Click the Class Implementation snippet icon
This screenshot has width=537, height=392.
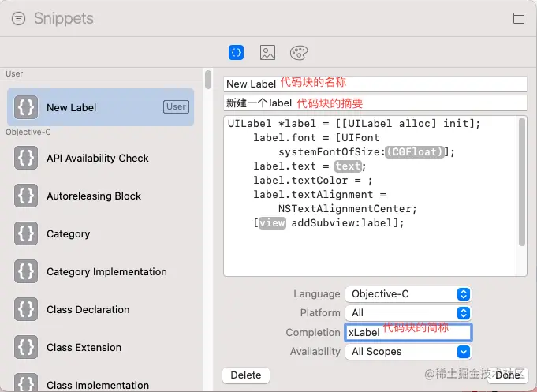click(x=26, y=383)
